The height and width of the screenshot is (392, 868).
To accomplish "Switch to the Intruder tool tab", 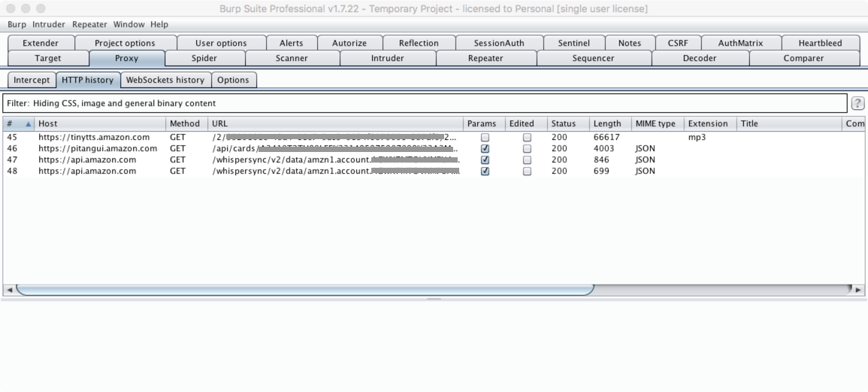I will click(x=388, y=58).
